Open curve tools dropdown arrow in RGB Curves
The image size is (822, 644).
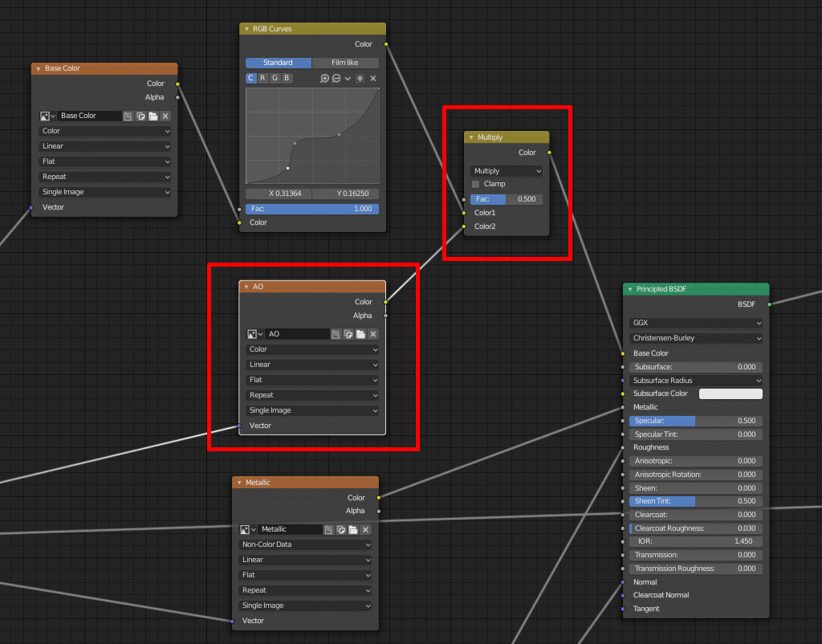click(348, 78)
